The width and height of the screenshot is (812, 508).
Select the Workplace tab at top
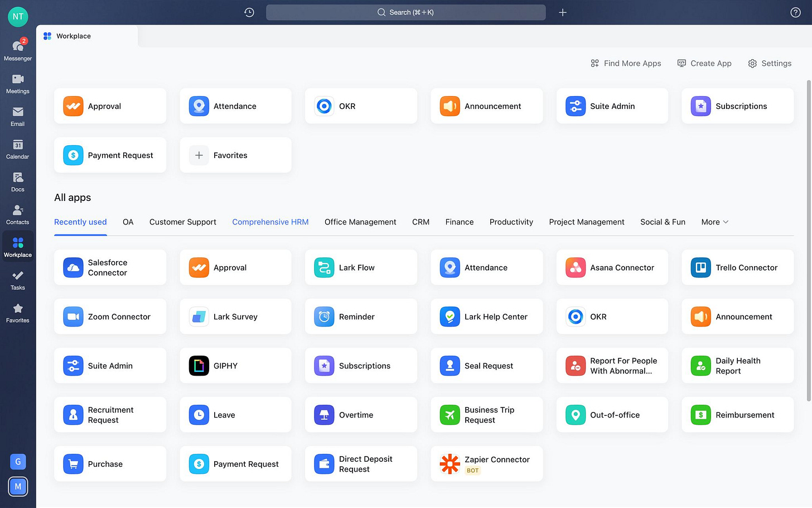coord(86,36)
